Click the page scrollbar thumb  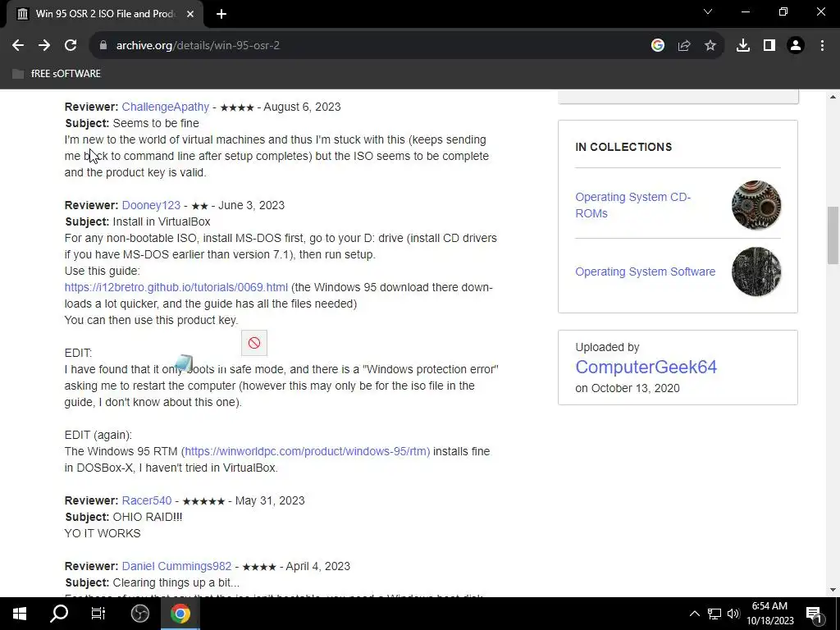tap(833, 235)
